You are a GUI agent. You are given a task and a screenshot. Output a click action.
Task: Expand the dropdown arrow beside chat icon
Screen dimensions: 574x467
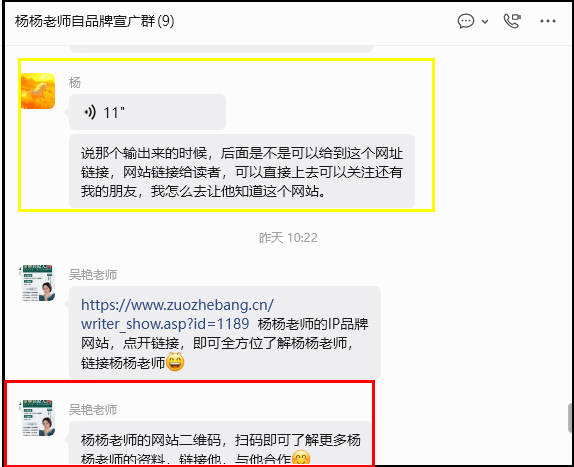point(485,22)
